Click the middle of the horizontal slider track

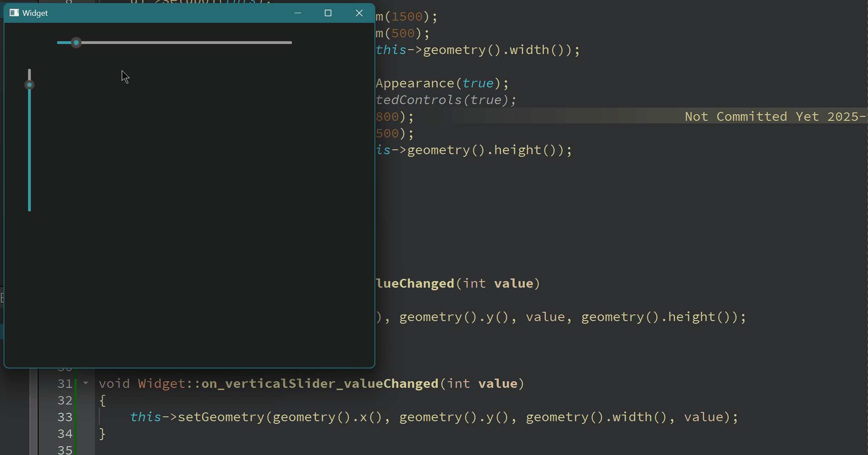click(174, 43)
